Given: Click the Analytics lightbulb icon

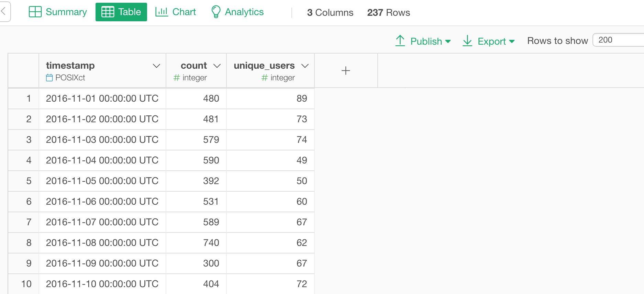Looking at the screenshot, I should click(x=216, y=12).
